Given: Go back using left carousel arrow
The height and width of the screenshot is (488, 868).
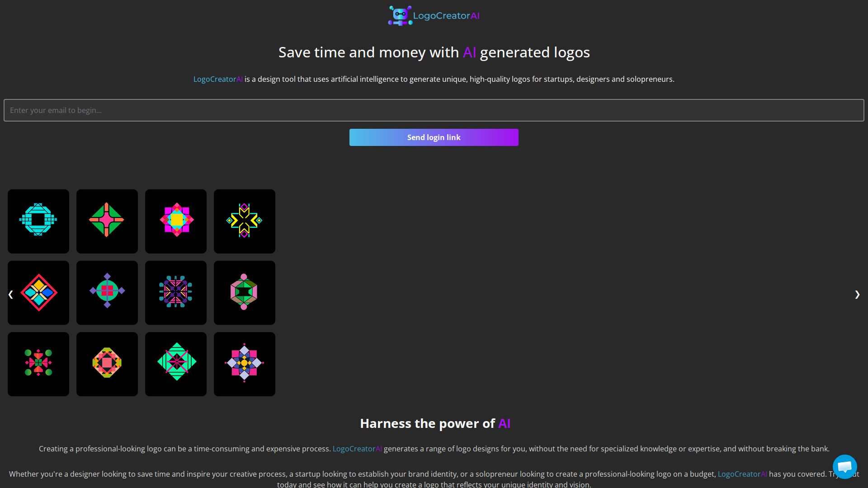Looking at the screenshot, I should tap(11, 294).
